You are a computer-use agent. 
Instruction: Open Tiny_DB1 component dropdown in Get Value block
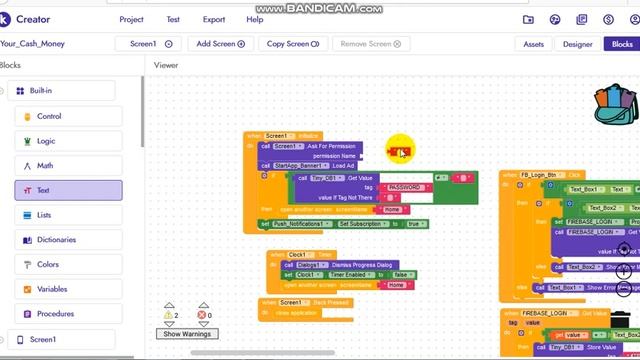click(327, 178)
